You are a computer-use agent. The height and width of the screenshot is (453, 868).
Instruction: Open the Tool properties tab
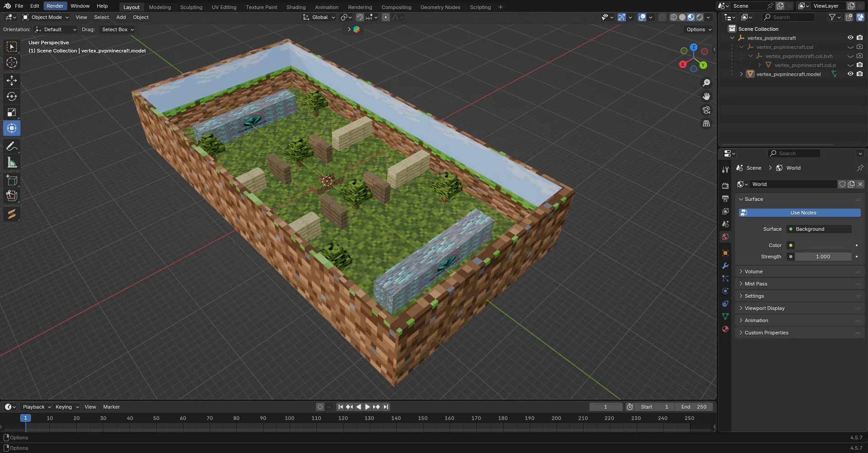[725, 170]
